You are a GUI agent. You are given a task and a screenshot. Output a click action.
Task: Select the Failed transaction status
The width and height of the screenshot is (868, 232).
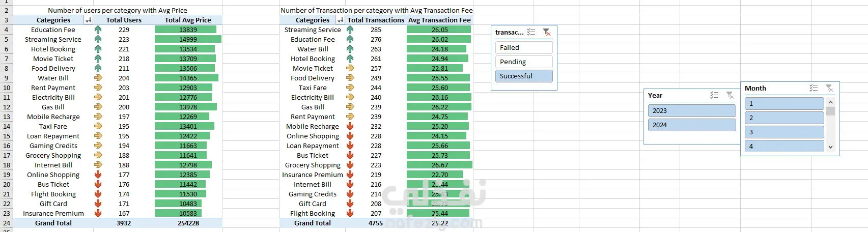(x=524, y=47)
